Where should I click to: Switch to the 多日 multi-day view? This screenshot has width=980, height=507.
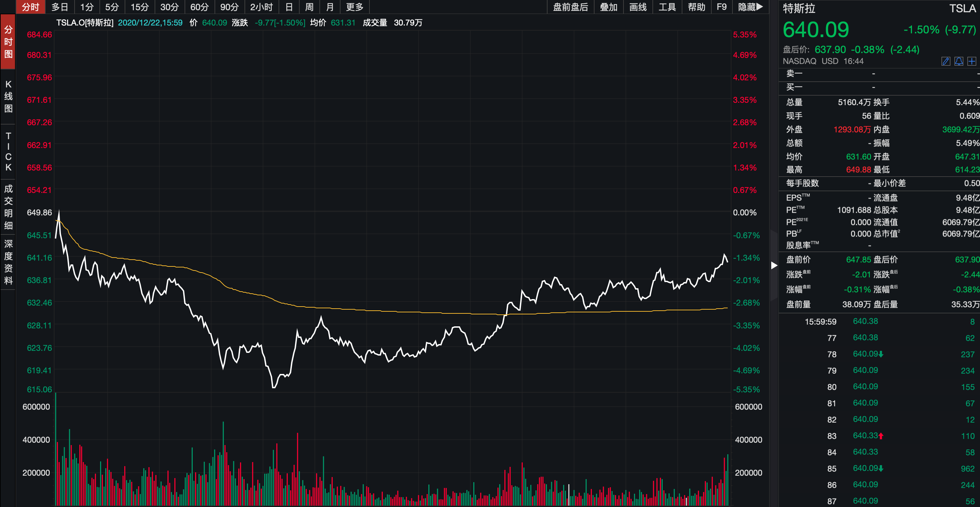[60, 7]
